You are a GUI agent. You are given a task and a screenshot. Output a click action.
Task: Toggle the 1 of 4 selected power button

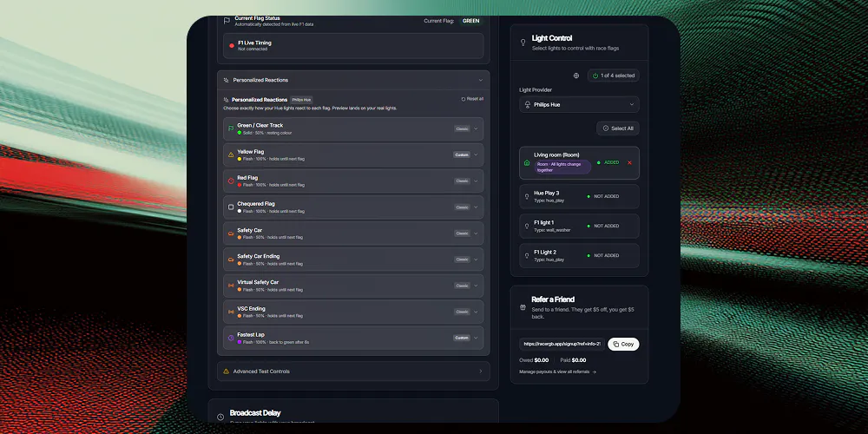[x=614, y=76]
